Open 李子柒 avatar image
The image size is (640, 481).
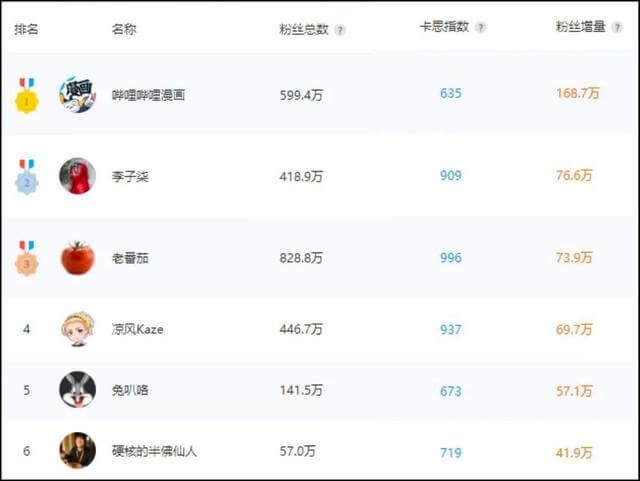(x=77, y=176)
